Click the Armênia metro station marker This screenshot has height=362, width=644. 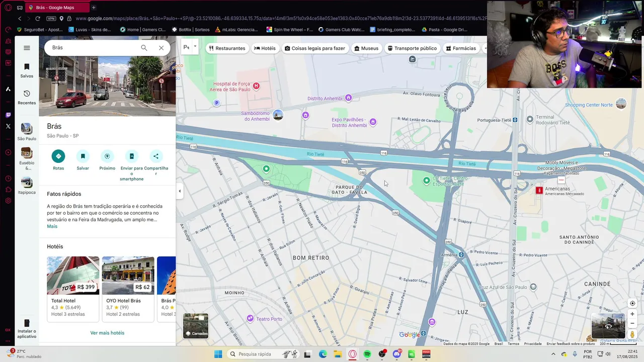coord(461,255)
